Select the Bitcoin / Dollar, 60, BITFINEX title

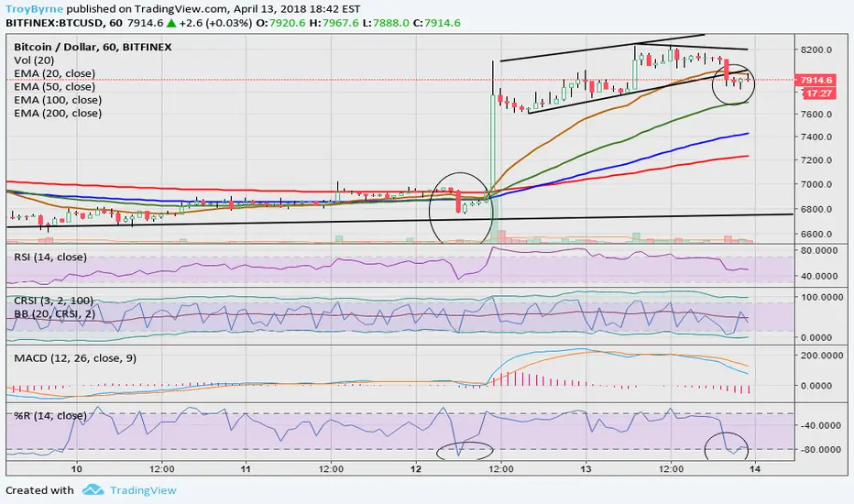93,47
